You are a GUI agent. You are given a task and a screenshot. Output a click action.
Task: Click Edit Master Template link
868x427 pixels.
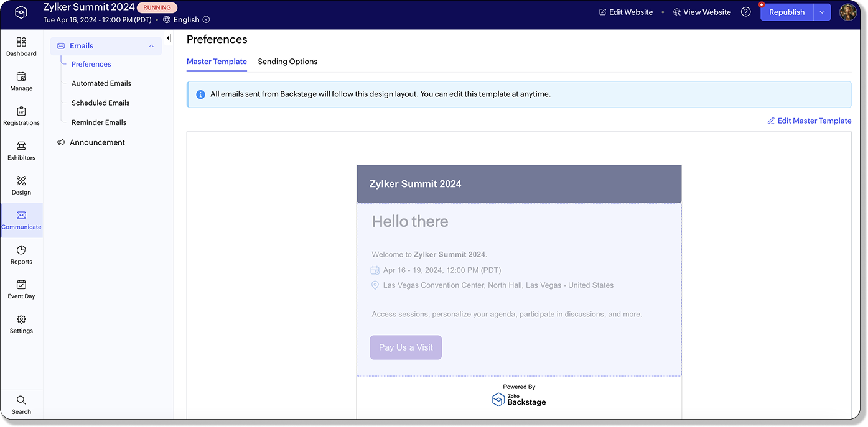(x=809, y=121)
